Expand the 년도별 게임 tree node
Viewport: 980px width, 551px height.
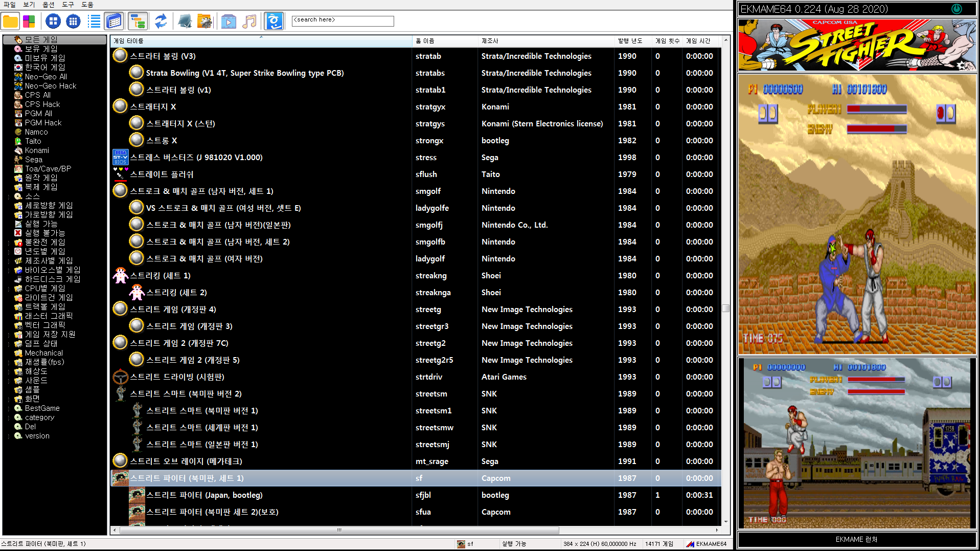pyautogui.click(x=9, y=251)
